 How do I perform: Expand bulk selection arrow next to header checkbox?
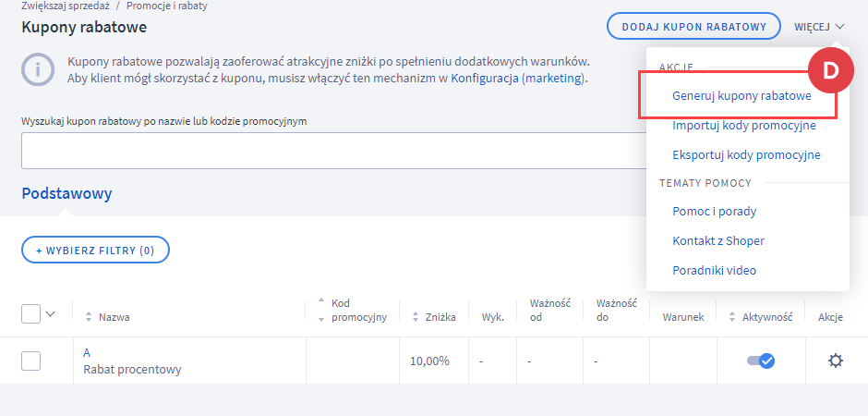[x=51, y=314]
